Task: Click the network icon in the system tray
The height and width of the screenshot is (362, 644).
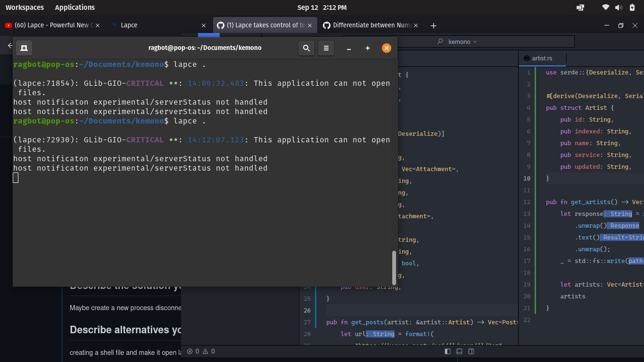Action: pyautogui.click(x=605, y=7)
